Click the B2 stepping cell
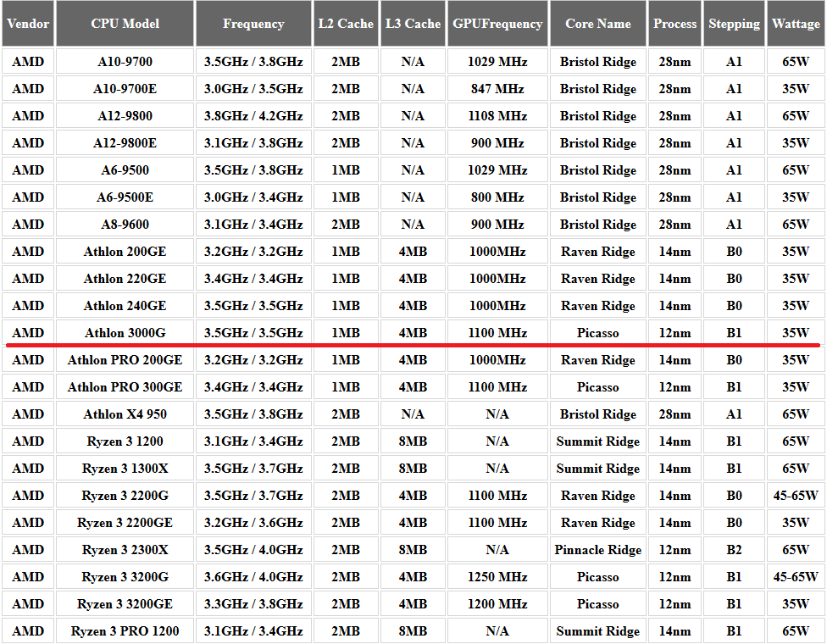The height and width of the screenshot is (644, 827). click(734, 550)
